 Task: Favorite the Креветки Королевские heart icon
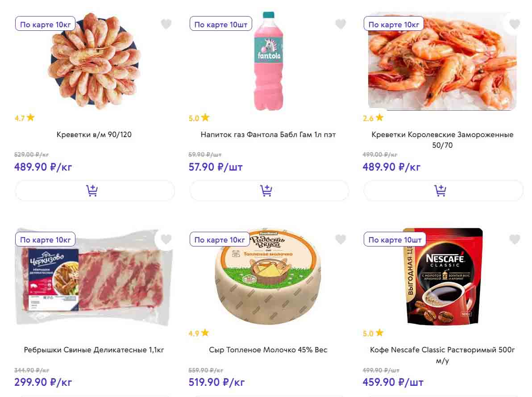pyautogui.click(x=515, y=24)
